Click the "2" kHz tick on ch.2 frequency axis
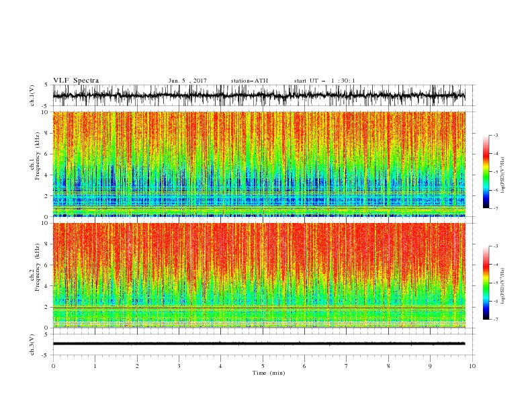The width and height of the screenshot is (532, 411). (47, 307)
